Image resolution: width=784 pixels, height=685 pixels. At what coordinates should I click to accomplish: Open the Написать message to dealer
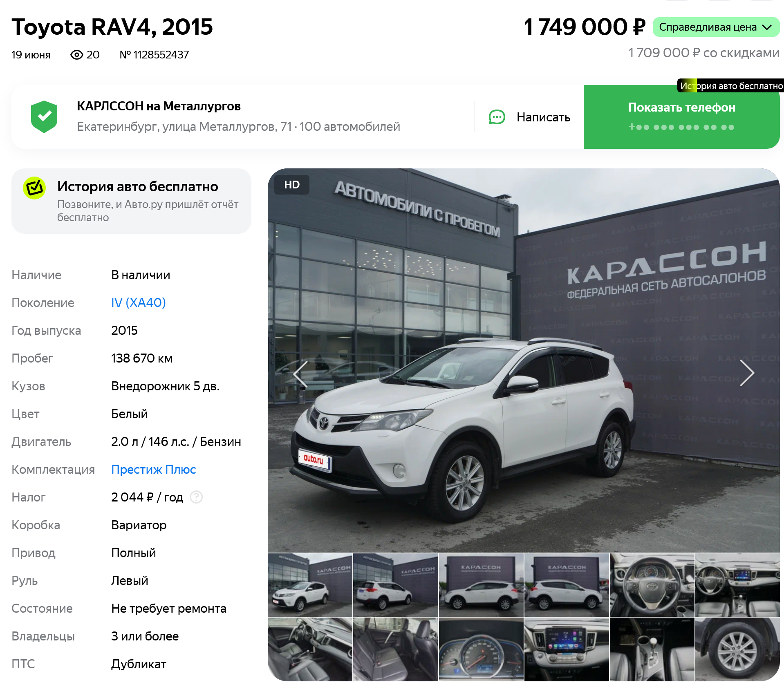[530, 117]
